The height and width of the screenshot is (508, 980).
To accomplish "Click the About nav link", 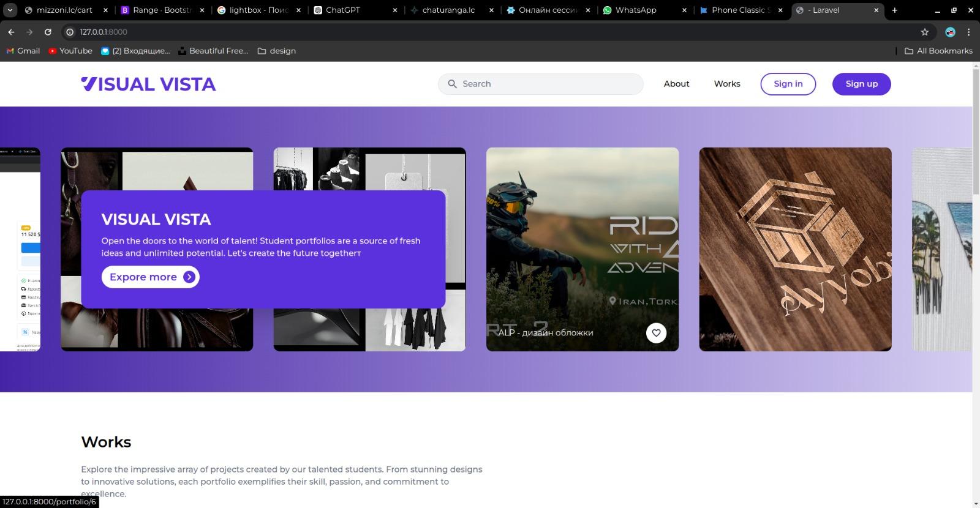I will [x=676, y=84].
